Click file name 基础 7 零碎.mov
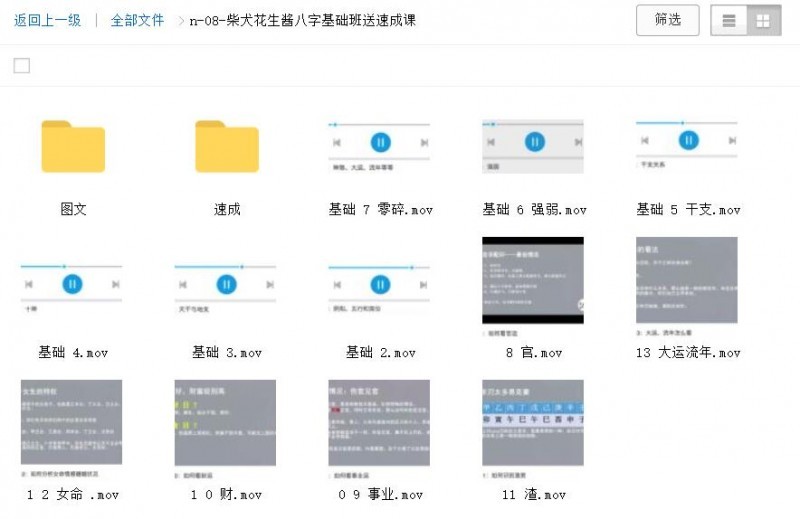 tap(381, 209)
